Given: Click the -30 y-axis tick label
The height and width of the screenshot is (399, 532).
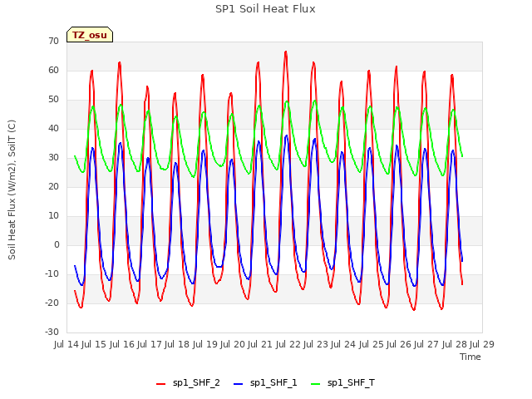Looking at the screenshot, I should click(52, 332).
